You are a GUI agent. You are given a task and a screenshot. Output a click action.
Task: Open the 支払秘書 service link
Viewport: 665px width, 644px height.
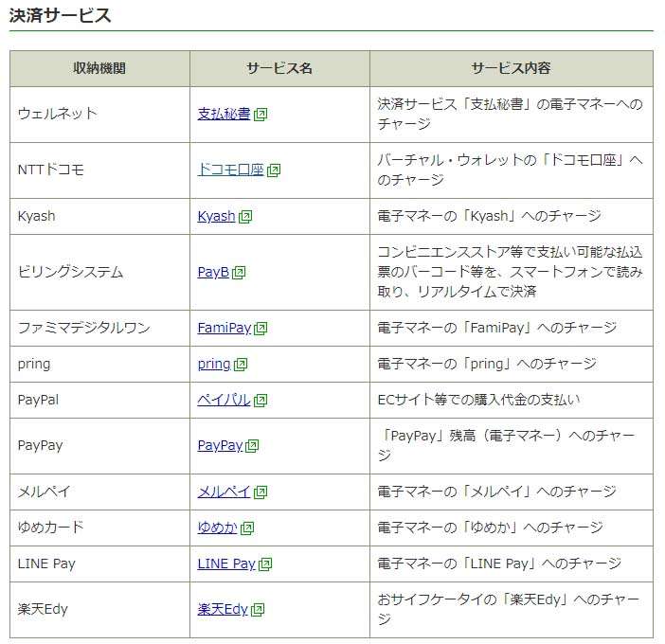coord(224,114)
